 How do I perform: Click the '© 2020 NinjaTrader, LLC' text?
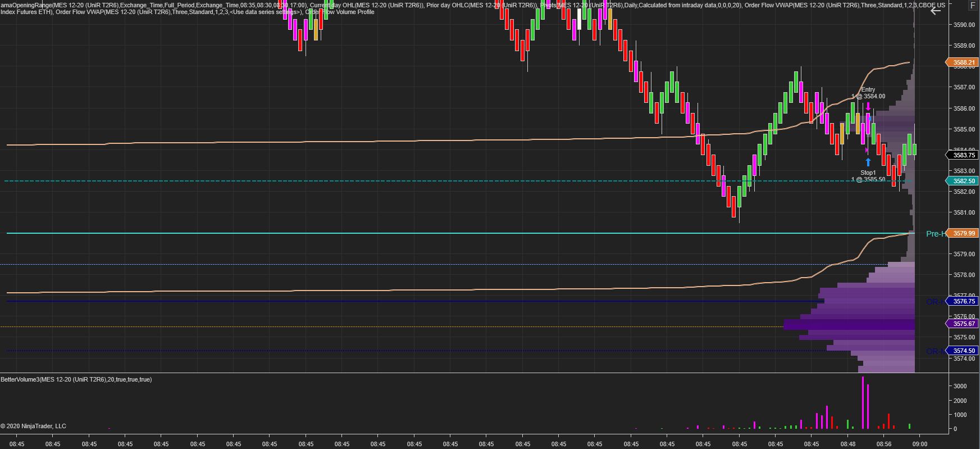pos(34,426)
